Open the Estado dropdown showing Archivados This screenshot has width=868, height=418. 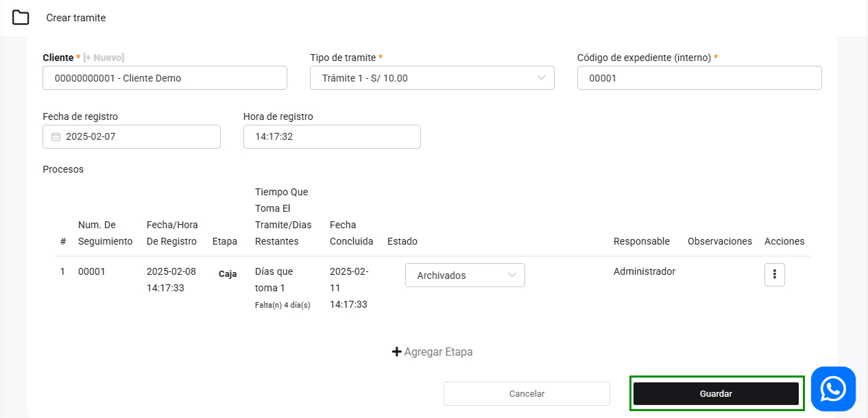pyautogui.click(x=464, y=275)
